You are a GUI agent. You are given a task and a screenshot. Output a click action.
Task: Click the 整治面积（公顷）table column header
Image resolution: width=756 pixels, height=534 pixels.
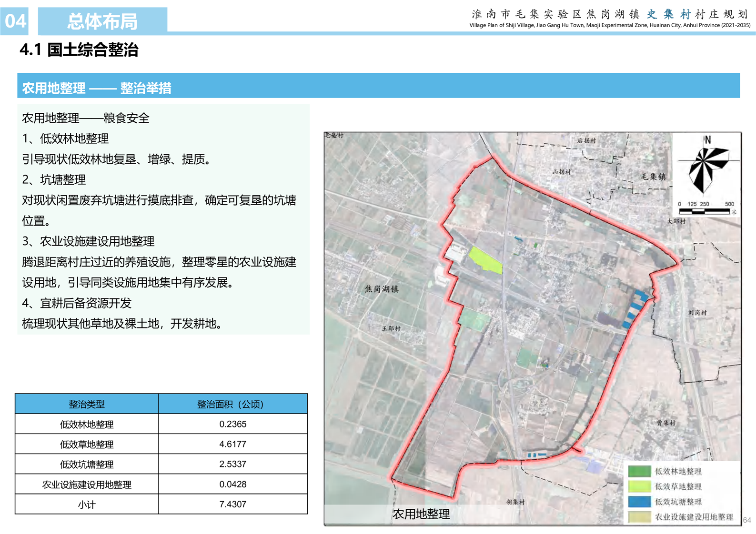point(232,404)
